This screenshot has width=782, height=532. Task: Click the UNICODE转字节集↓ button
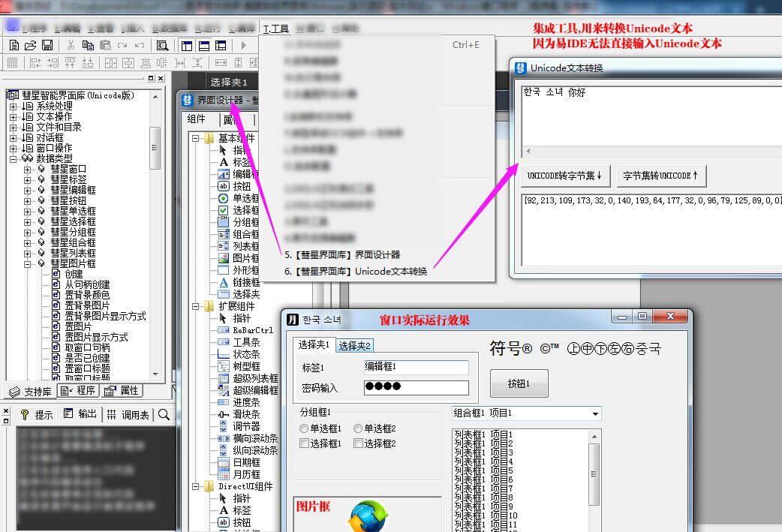tap(564, 176)
